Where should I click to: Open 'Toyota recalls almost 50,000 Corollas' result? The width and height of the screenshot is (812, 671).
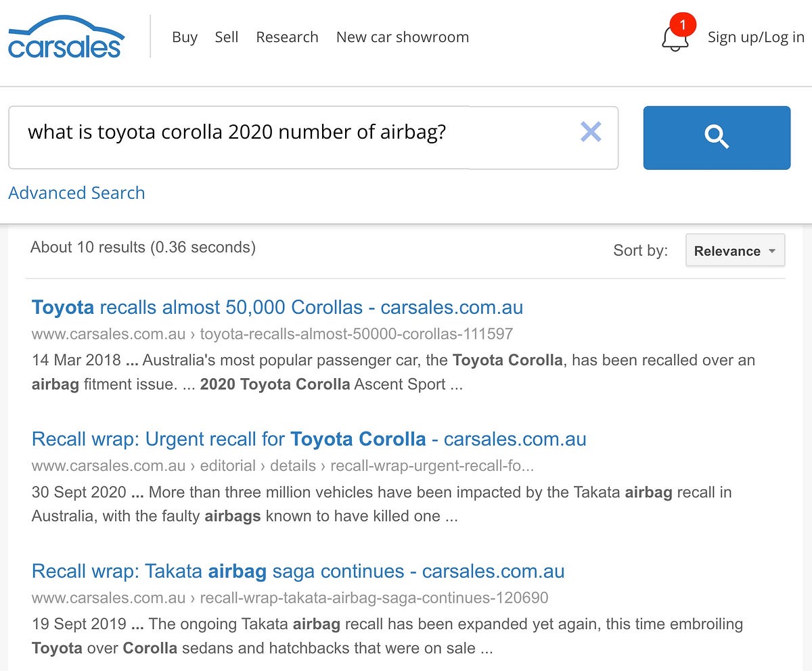277,307
